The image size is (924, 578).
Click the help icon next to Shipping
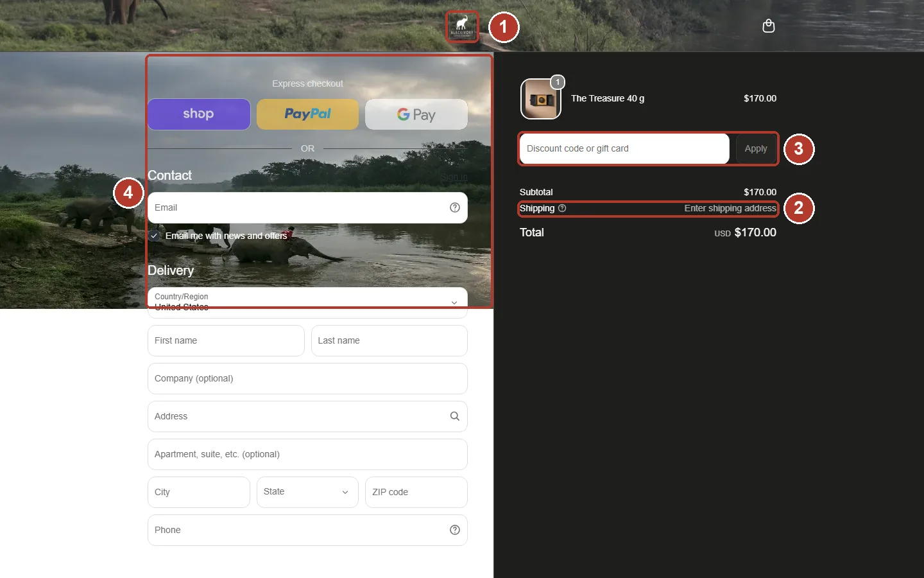click(x=562, y=208)
